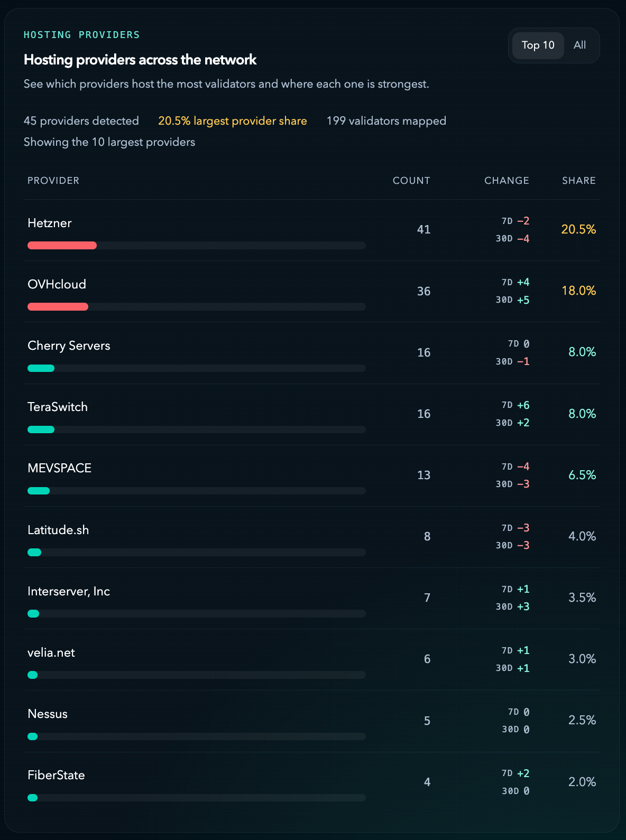Click the 199 validators mapped stat
The width and height of the screenshot is (626, 840).
(x=386, y=121)
